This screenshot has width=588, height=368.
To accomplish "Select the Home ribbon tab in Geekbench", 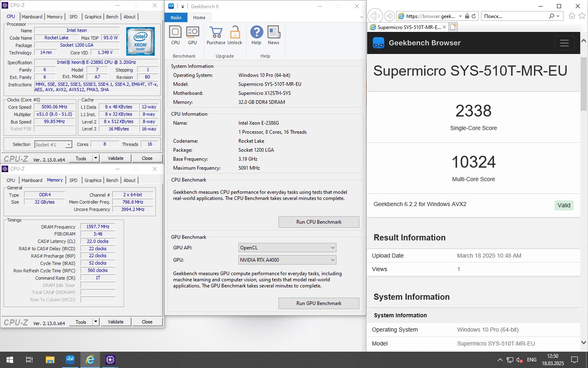I will 199,18.
